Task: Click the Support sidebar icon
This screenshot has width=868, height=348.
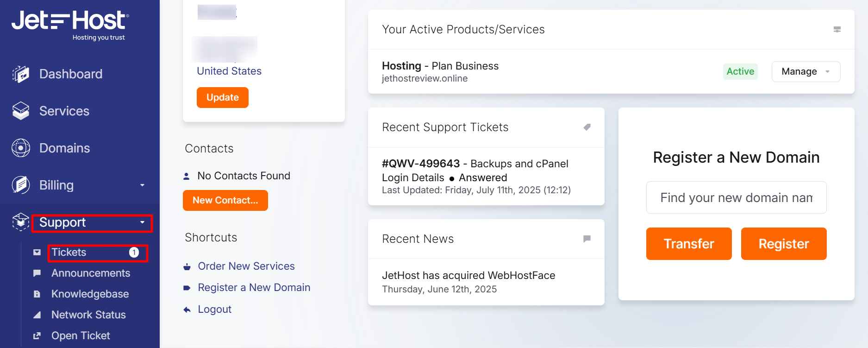Action: (21, 222)
